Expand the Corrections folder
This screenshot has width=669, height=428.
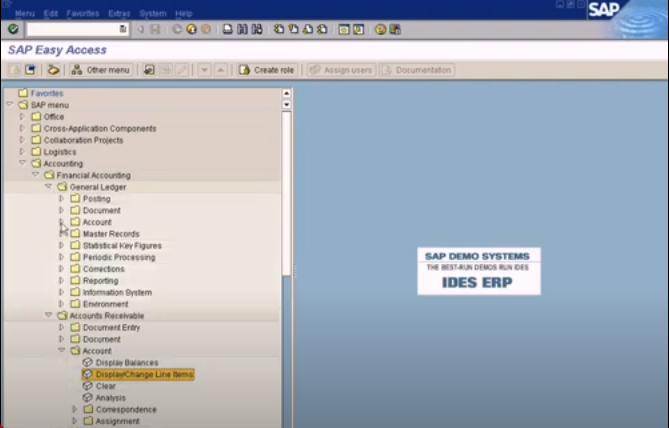click(61, 269)
